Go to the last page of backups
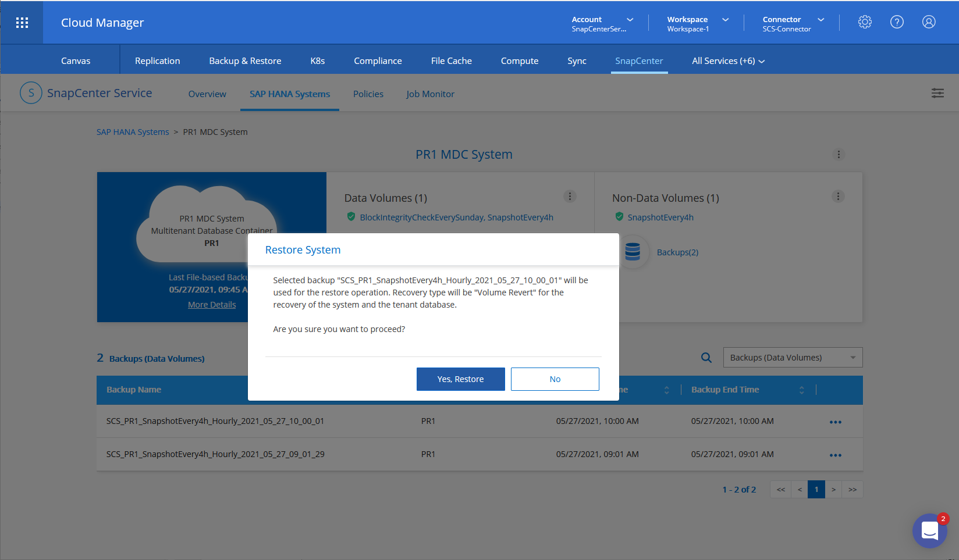The height and width of the screenshot is (560, 959). 853,490
